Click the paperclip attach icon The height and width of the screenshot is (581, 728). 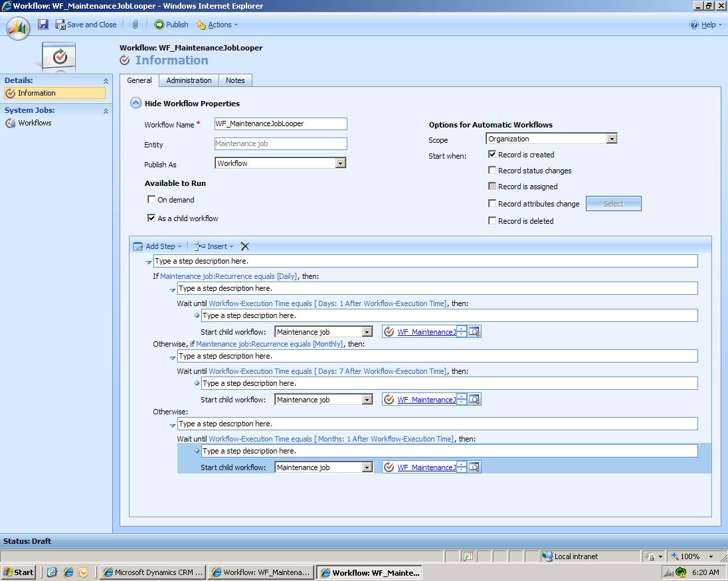pos(135,25)
